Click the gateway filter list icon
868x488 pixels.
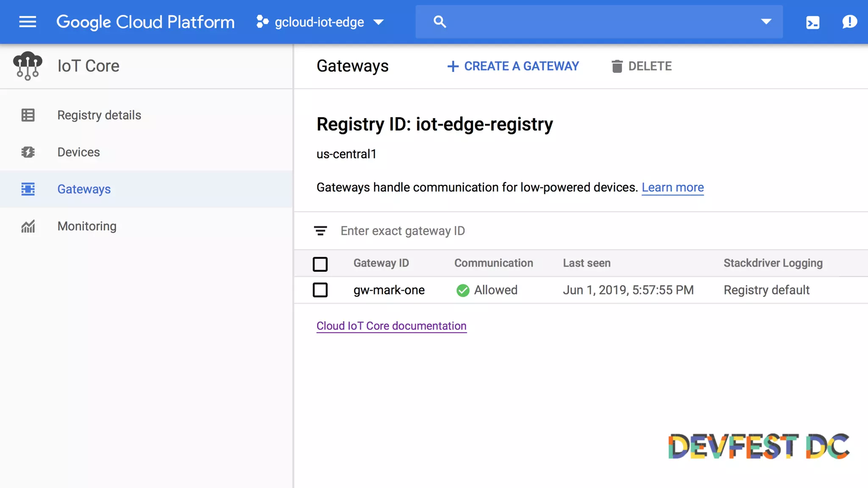(x=320, y=231)
